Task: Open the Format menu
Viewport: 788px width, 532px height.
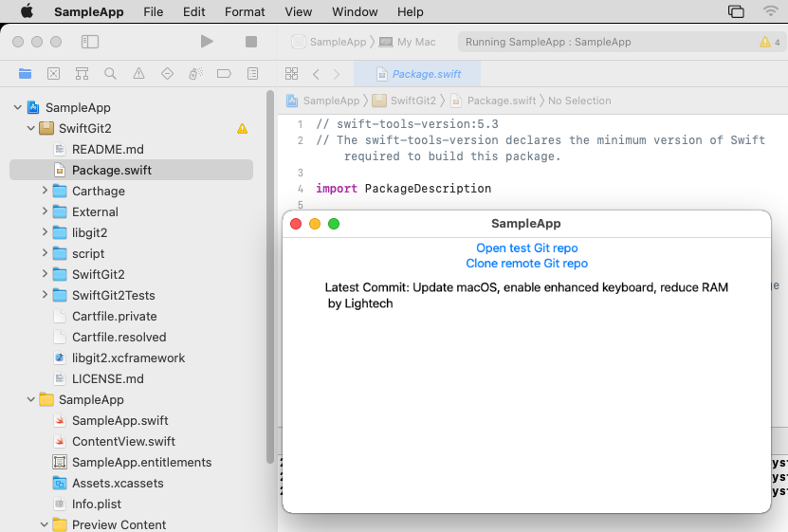Action: click(x=245, y=11)
